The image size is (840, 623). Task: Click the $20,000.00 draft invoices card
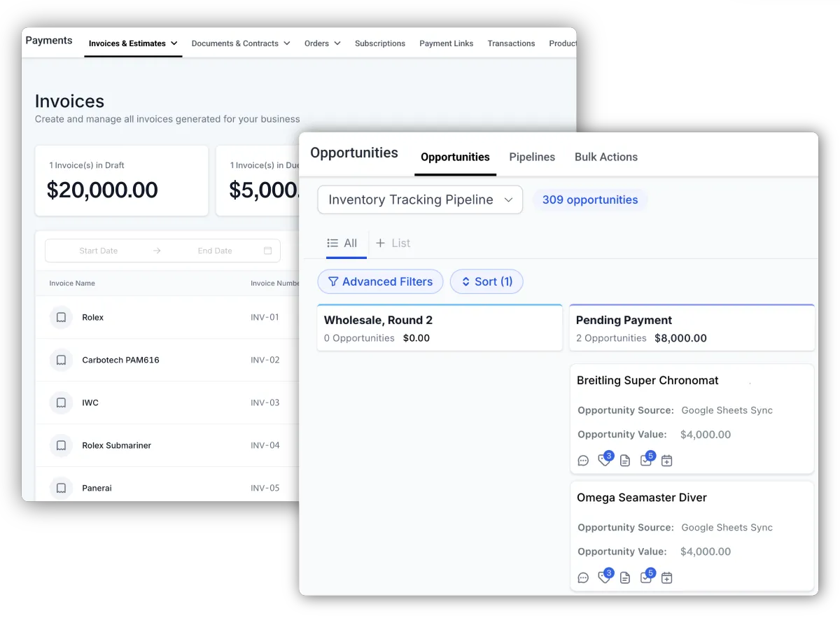coord(122,181)
